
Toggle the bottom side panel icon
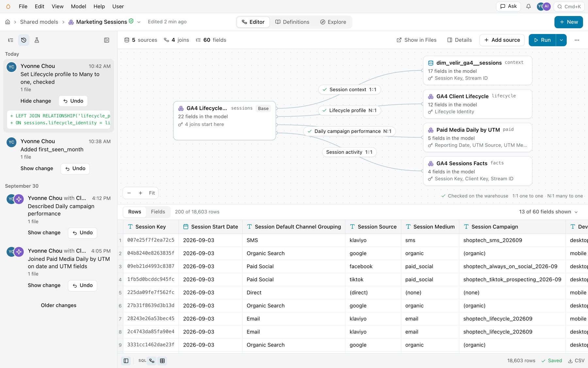click(x=126, y=360)
